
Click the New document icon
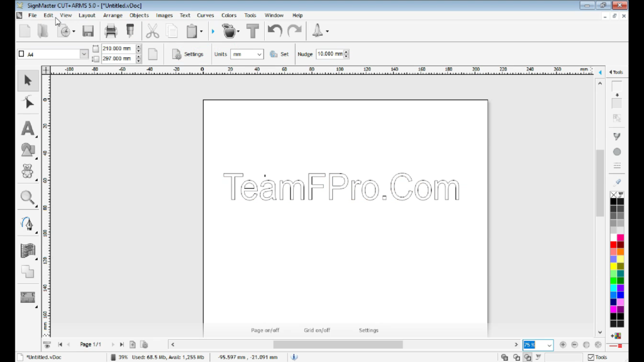(x=25, y=31)
